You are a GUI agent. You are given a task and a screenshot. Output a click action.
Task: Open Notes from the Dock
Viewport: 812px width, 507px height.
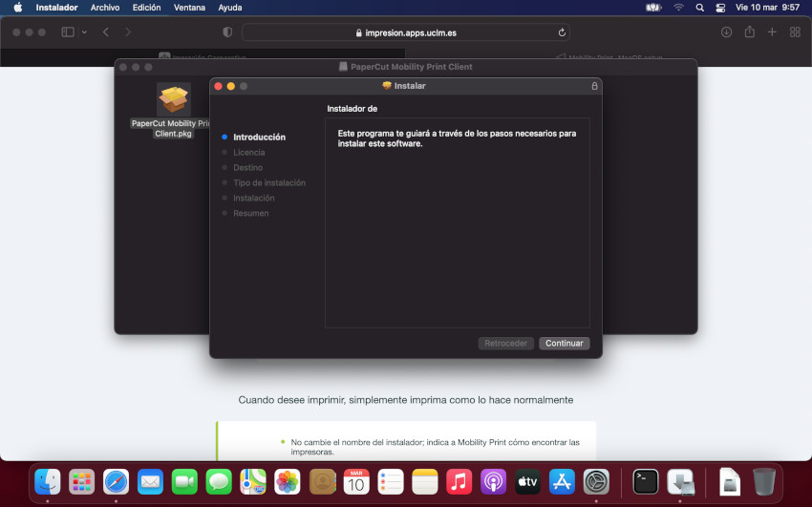coord(425,481)
